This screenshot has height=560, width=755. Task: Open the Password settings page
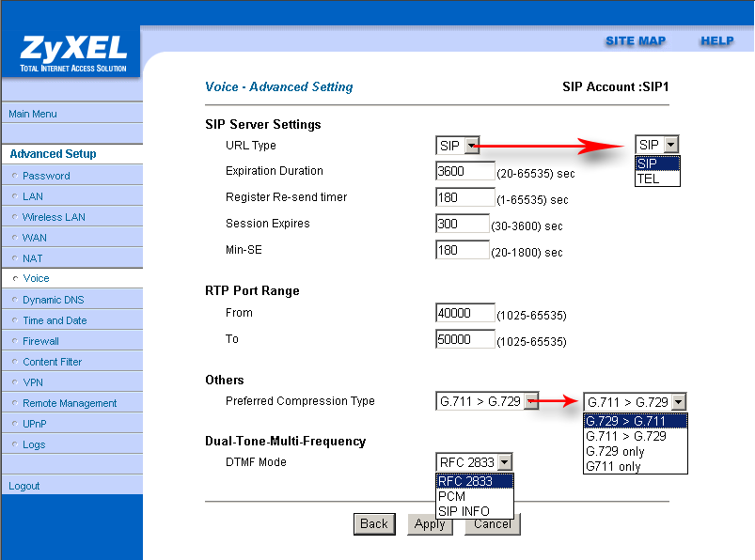[46, 176]
